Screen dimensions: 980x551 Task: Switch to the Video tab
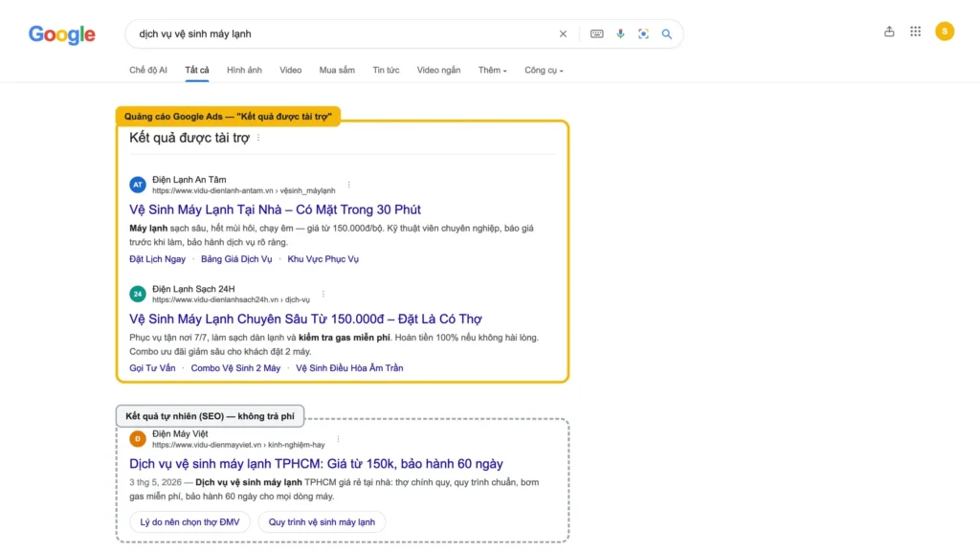[x=291, y=70]
